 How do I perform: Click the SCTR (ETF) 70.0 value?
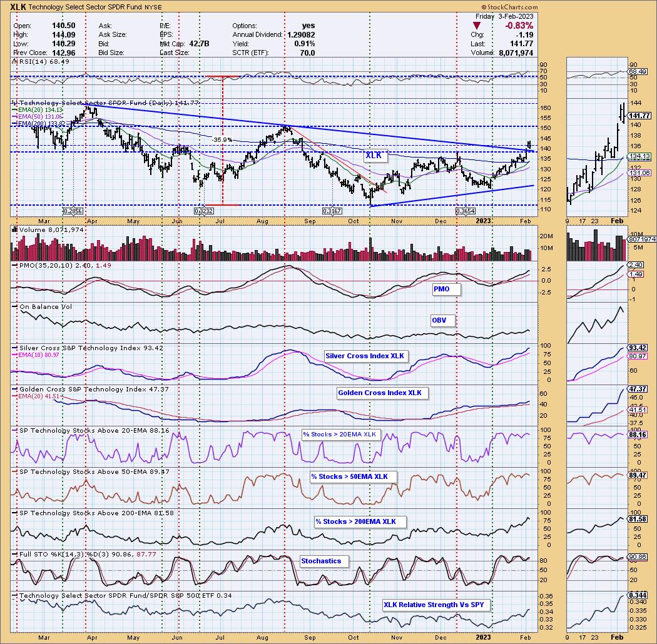(307, 53)
